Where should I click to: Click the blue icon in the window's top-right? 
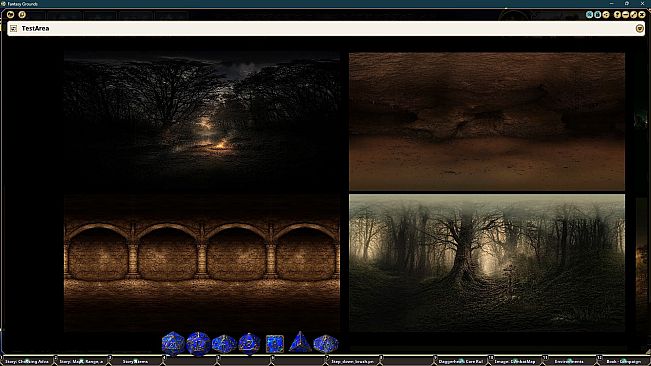pos(589,15)
